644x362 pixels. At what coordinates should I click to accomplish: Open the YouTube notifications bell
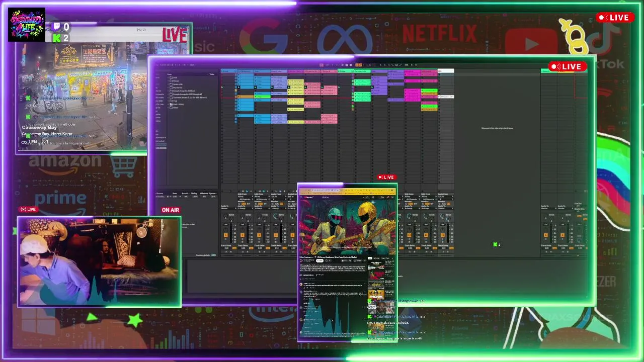pyautogui.click(x=387, y=197)
